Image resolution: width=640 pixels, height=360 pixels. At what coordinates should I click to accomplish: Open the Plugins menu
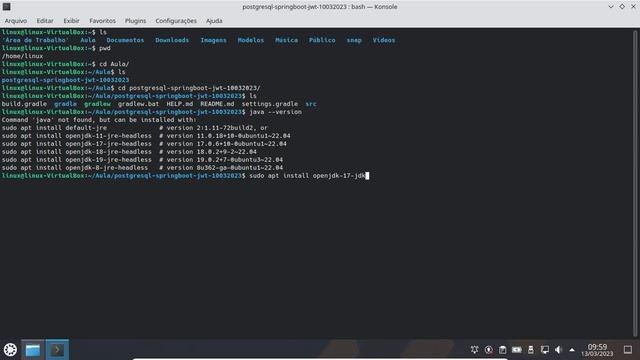[136, 21]
